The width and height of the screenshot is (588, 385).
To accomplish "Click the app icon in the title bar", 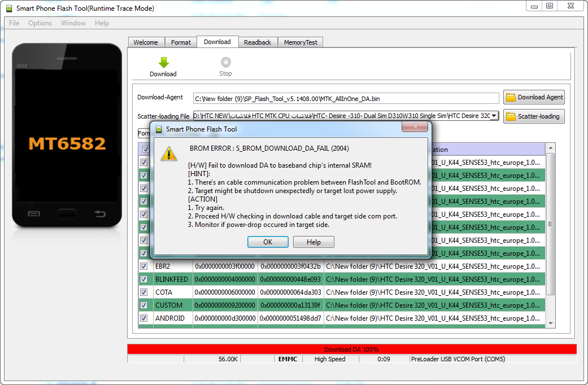I will [10, 8].
